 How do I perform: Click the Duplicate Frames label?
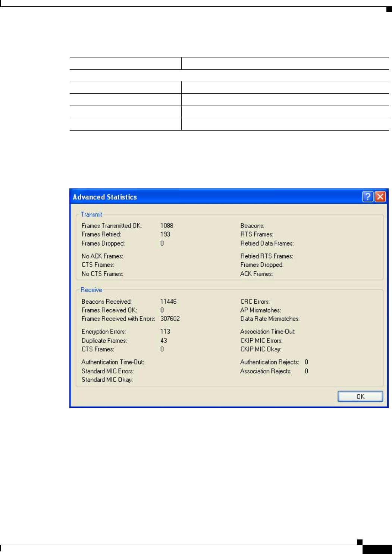(104, 341)
